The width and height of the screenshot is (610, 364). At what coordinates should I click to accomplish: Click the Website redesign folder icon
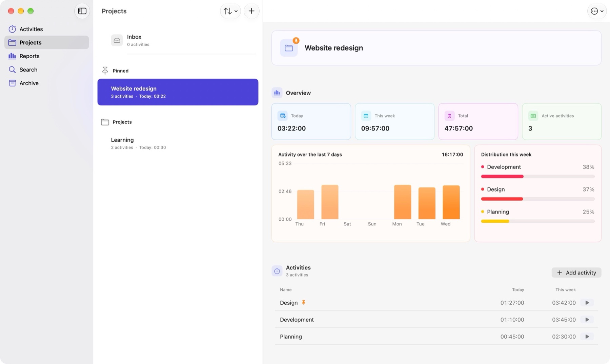point(289,48)
